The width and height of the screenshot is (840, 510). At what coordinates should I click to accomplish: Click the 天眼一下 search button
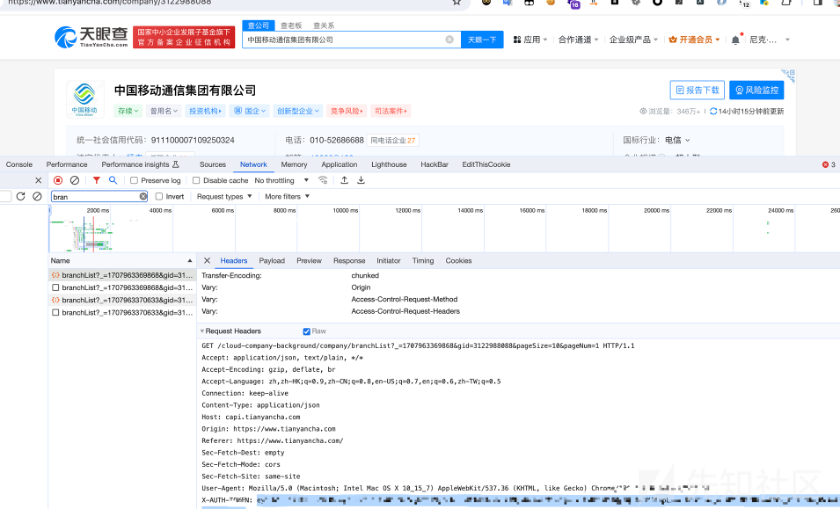click(x=482, y=40)
